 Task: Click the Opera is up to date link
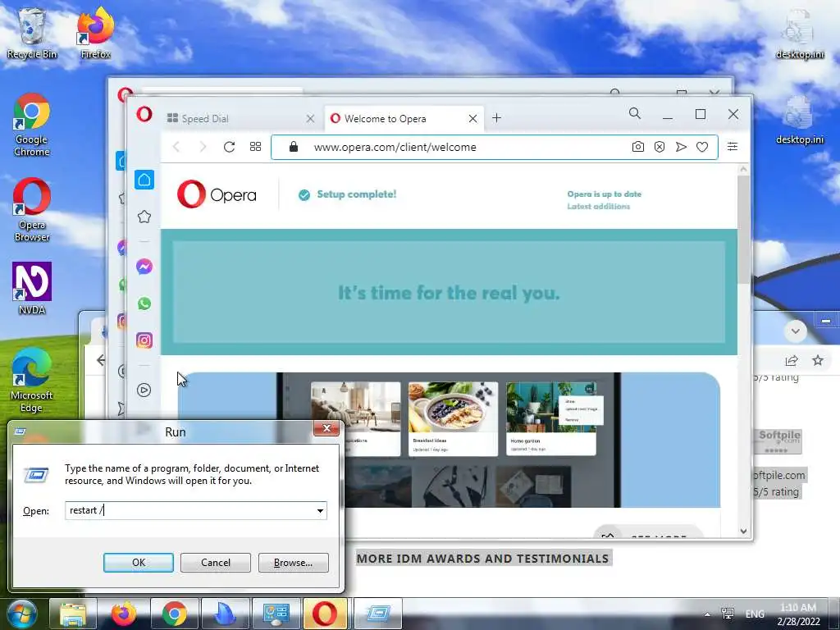click(605, 194)
